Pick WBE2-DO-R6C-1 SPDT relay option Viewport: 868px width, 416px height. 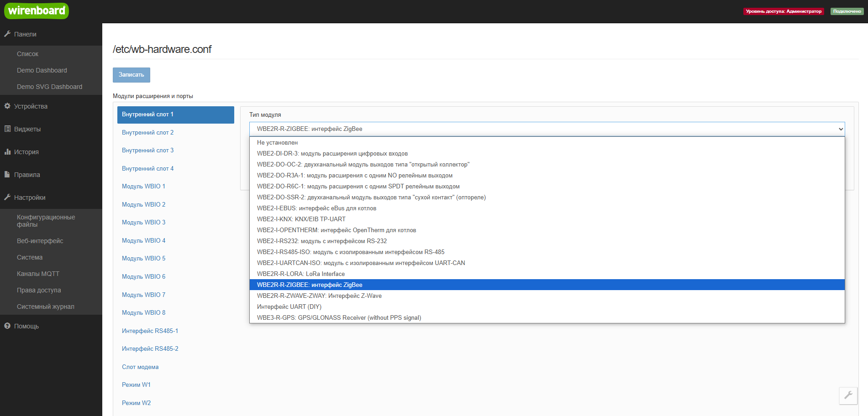point(547,187)
